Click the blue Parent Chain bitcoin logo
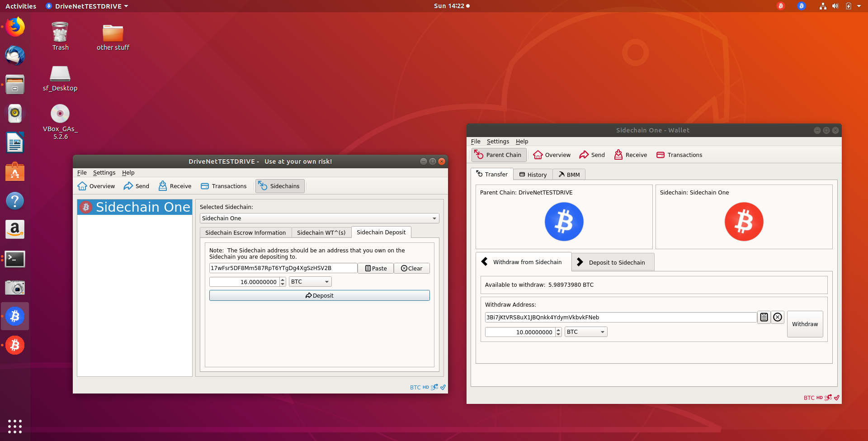Viewport: 868px width, 441px height. pos(564,222)
